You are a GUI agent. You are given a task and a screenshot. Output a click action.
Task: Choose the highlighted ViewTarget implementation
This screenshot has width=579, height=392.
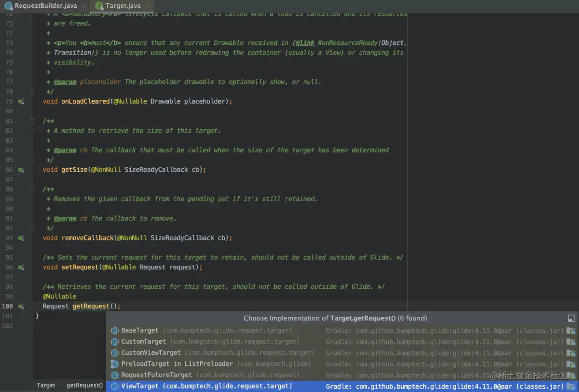[x=343, y=386]
